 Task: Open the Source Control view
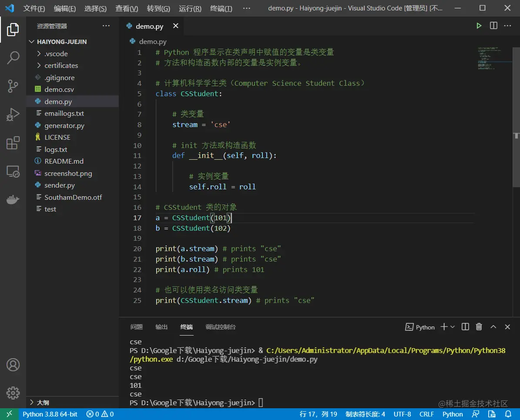[x=13, y=86]
